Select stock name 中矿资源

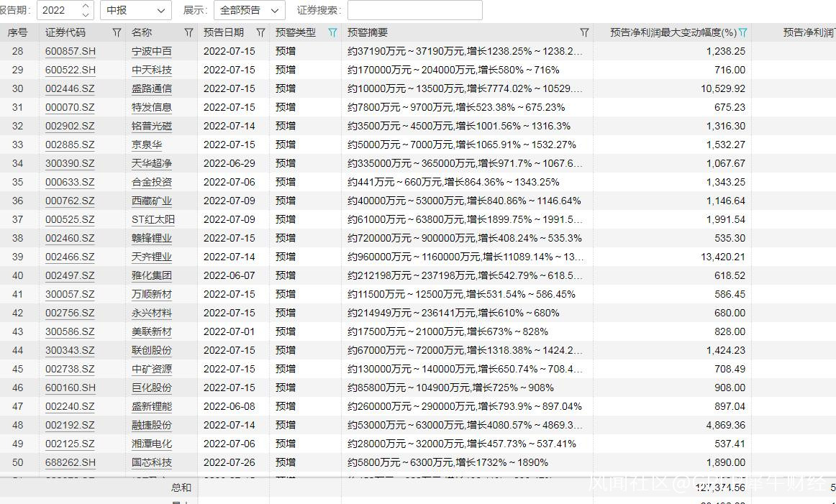pyautogui.click(x=152, y=369)
